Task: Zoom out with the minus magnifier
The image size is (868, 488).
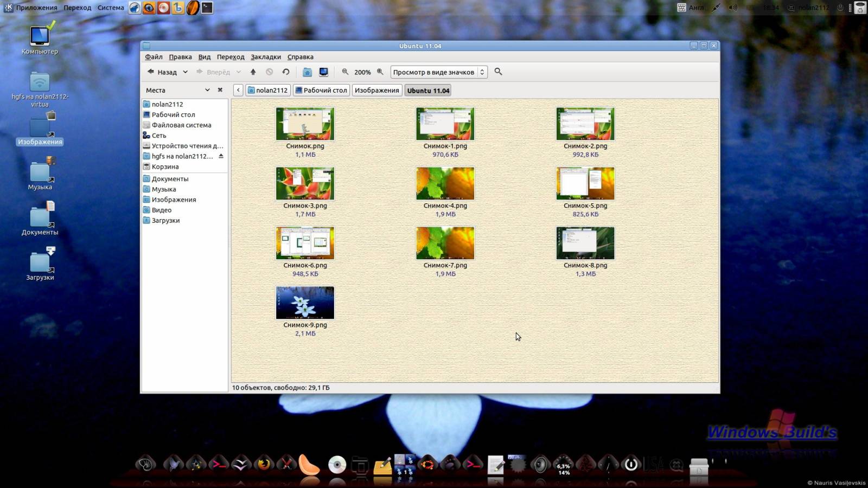Action: tap(345, 72)
